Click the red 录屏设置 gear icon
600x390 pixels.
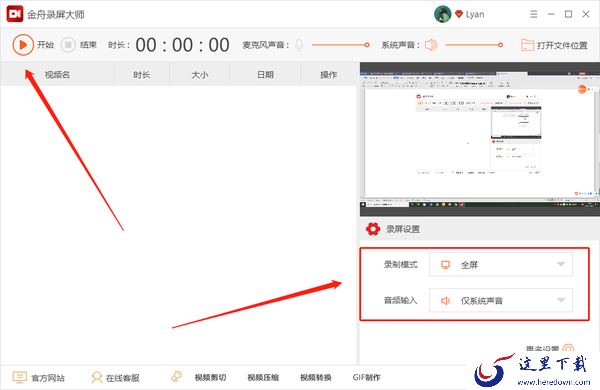pyautogui.click(x=373, y=229)
